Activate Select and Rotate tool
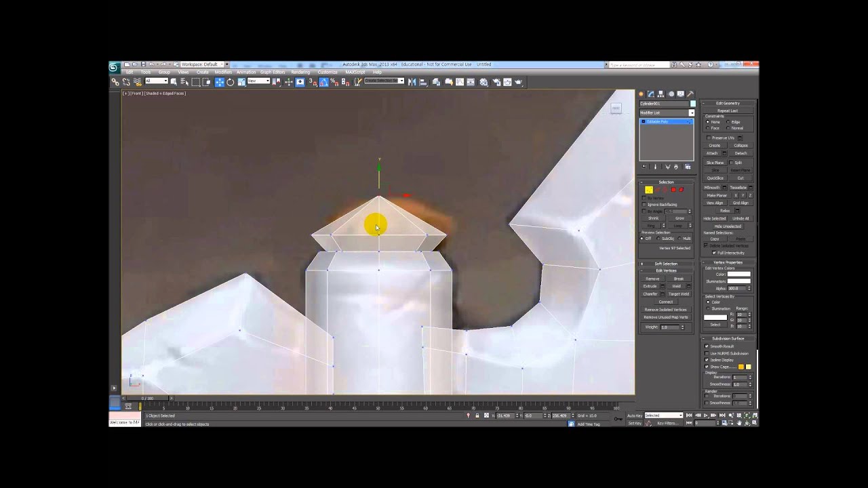This screenshot has height=488, width=868. click(231, 82)
